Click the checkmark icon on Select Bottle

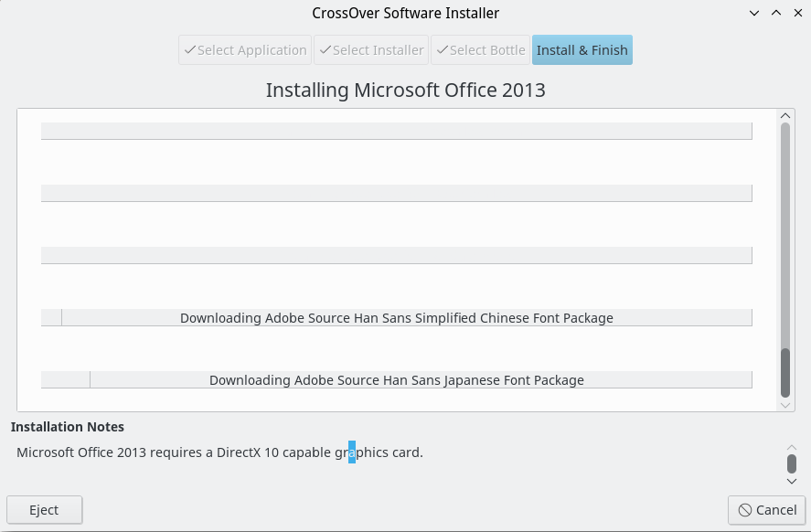(x=443, y=49)
